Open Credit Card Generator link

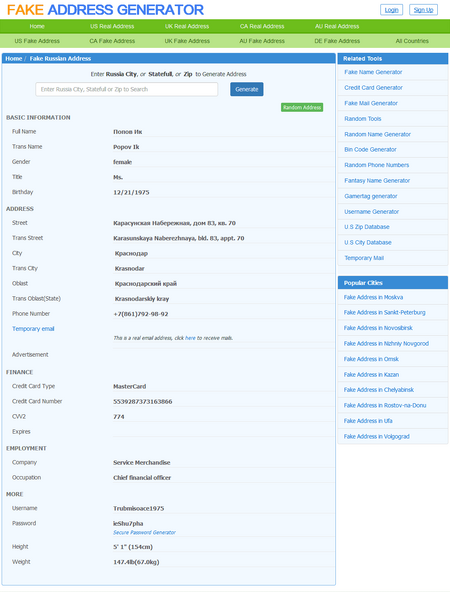coord(373,88)
